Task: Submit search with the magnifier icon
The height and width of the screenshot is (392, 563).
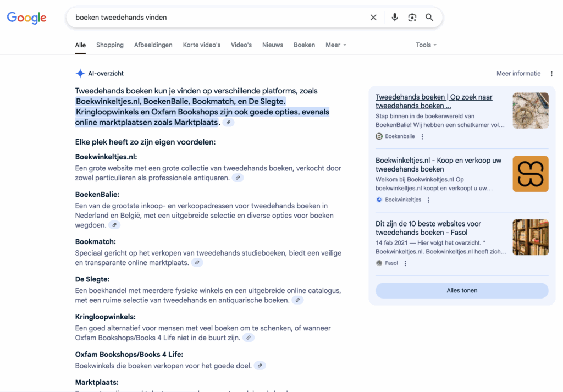Action: click(x=429, y=18)
